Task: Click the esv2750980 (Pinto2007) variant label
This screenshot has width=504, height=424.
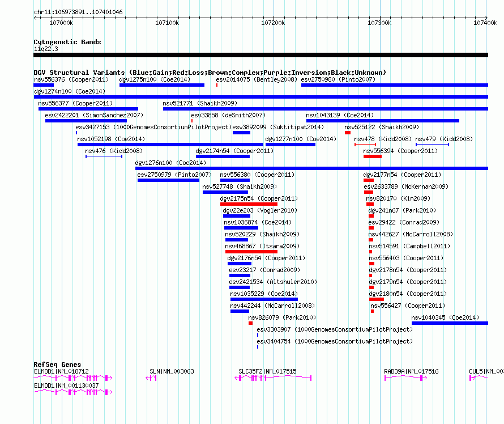Action: coord(338,79)
